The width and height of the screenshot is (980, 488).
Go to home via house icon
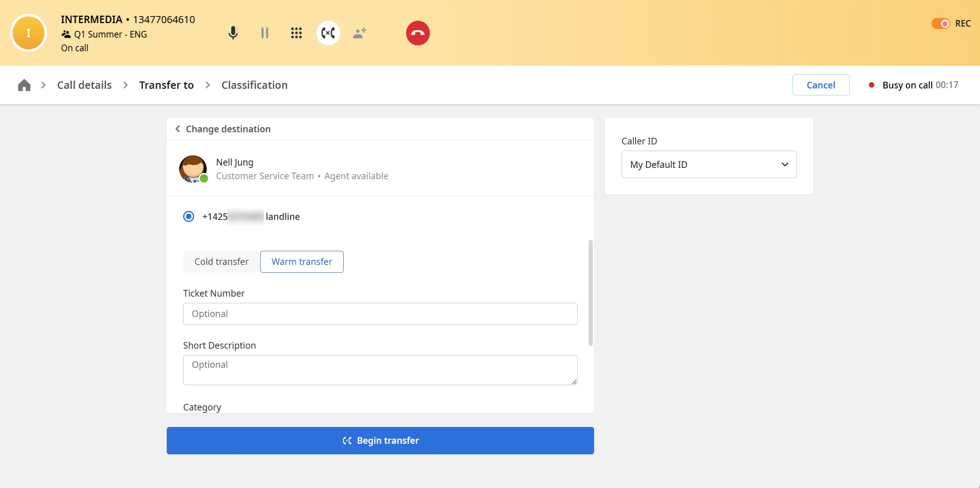(x=24, y=85)
